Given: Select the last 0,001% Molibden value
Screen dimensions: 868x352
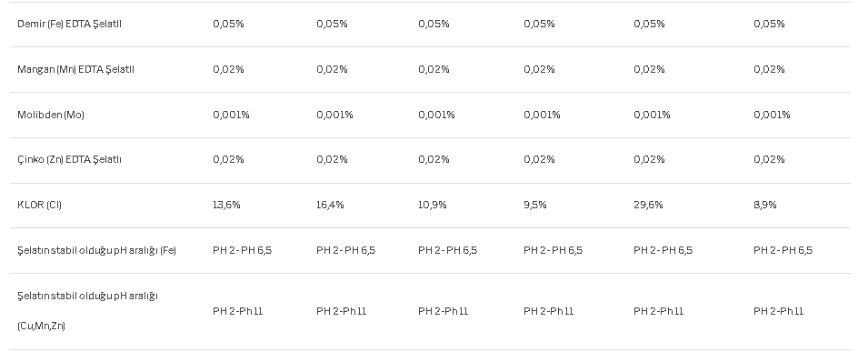Looking at the screenshot, I should (772, 115).
